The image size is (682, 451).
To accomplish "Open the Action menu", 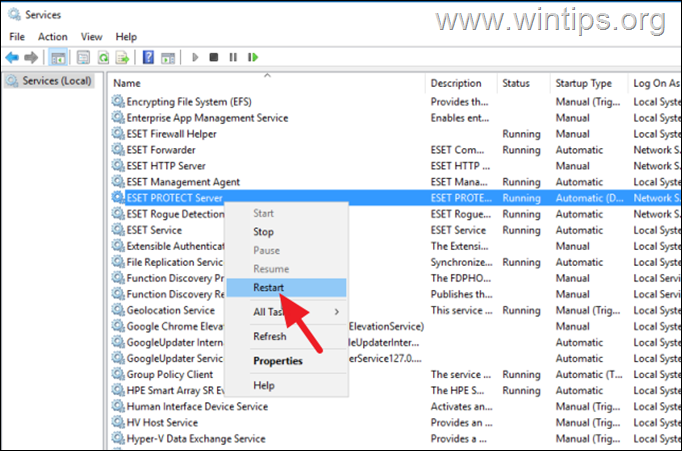I will (x=53, y=37).
